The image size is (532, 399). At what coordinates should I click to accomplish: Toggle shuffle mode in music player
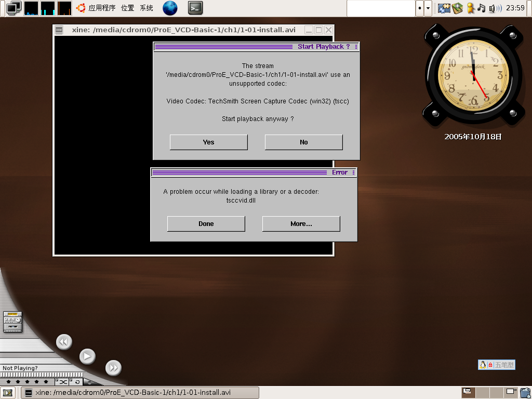pos(62,382)
